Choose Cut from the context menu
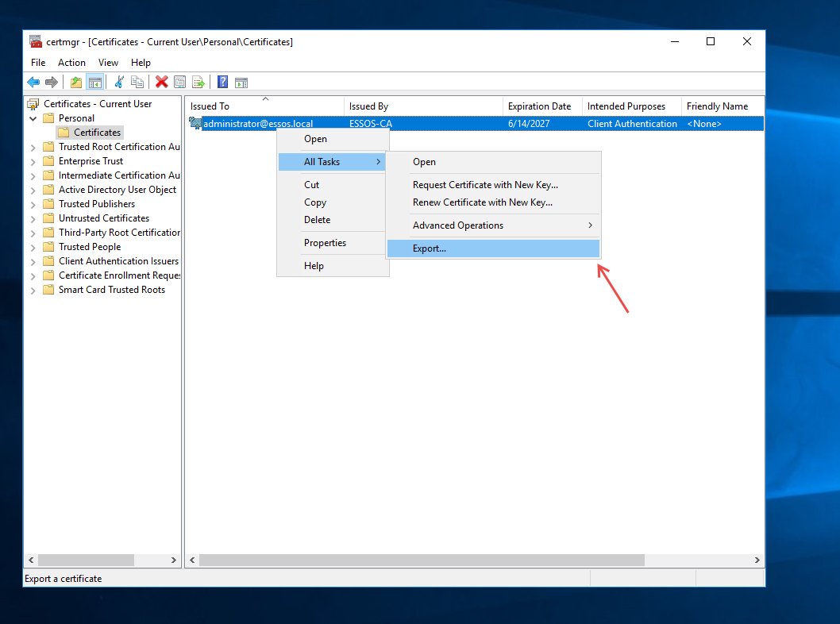Screen dimensions: 840x624 pos(332,185)
